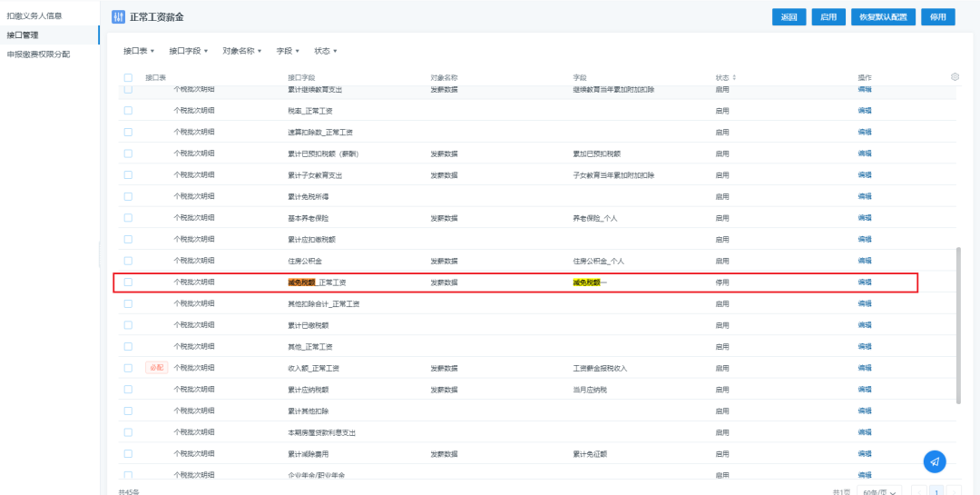Check the box for 税率_正常工资 row
The width and height of the screenshot is (980, 495).
(128, 111)
